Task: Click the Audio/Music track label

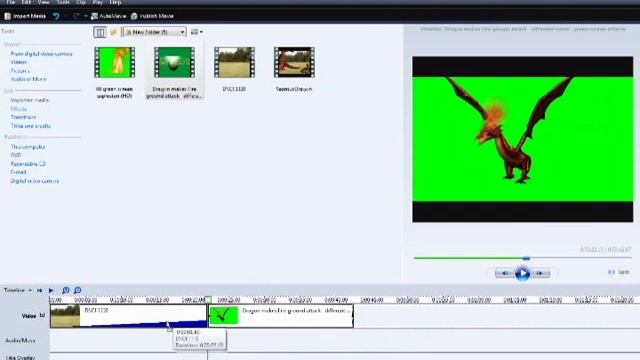Action: pos(20,340)
